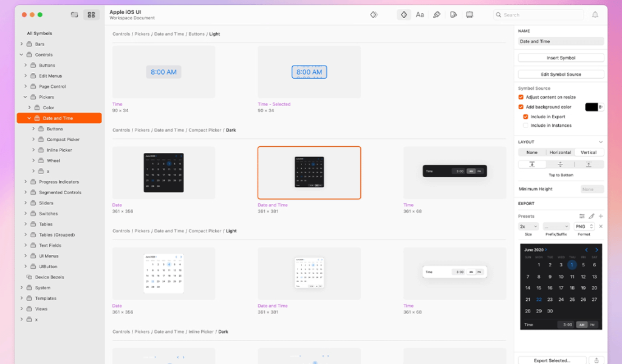Select the Time - Selected symbol thumbnail
This screenshot has width=622, height=364.
coord(309,72)
